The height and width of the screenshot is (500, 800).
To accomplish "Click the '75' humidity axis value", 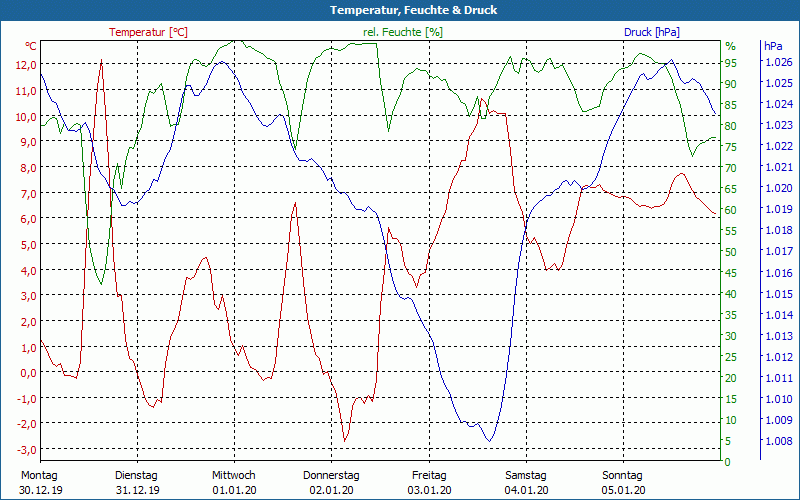I will [x=731, y=147].
